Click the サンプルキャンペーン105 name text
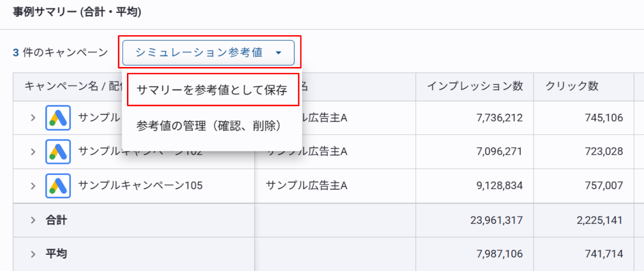This screenshot has height=271, width=644. point(140,186)
